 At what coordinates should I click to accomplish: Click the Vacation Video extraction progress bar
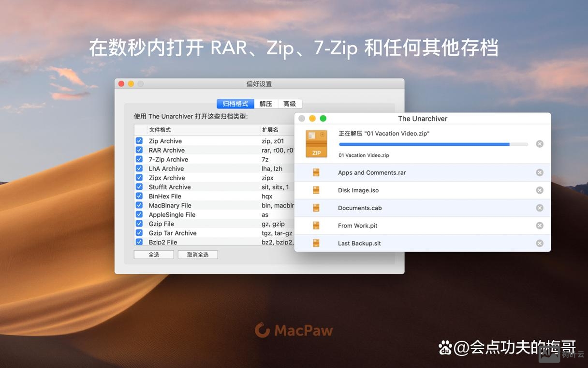[x=433, y=144]
